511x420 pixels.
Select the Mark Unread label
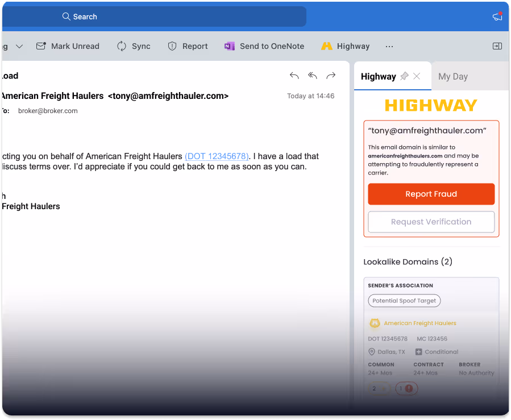click(75, 46)
